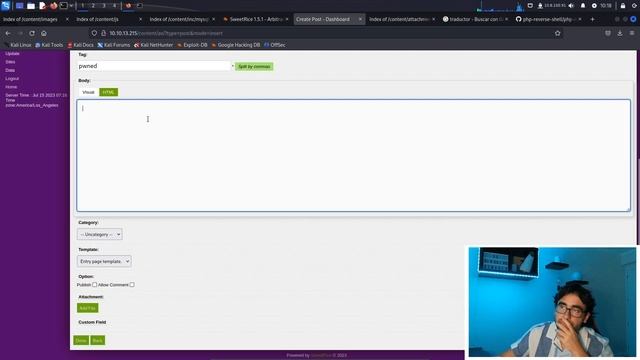Open the Kali Linux bookmark
This screenshot has width=640, height=360.
(x=18, y=45)
